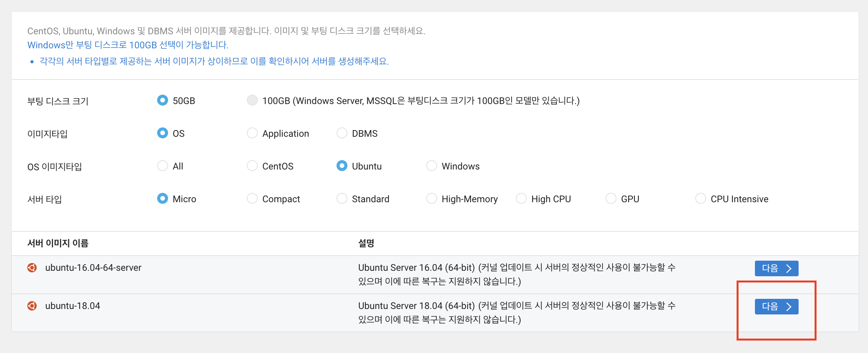Screen dimensions: 868x353
Task: Click the 설명 column header
Action: 366,243
